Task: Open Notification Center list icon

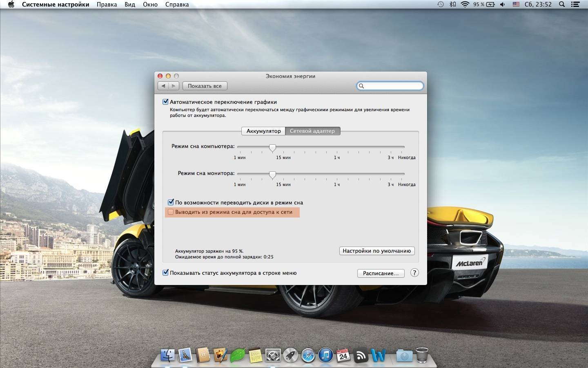Action: (x=575, y=4)
